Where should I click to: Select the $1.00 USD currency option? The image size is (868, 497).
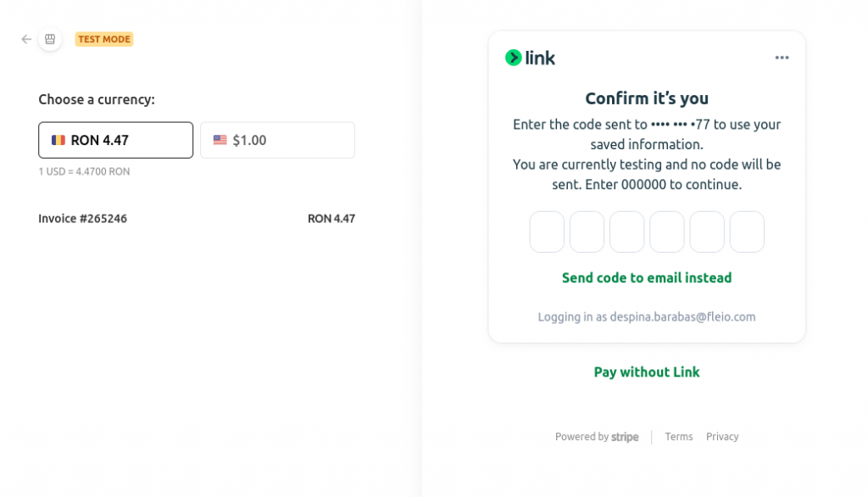click(277, 140)
